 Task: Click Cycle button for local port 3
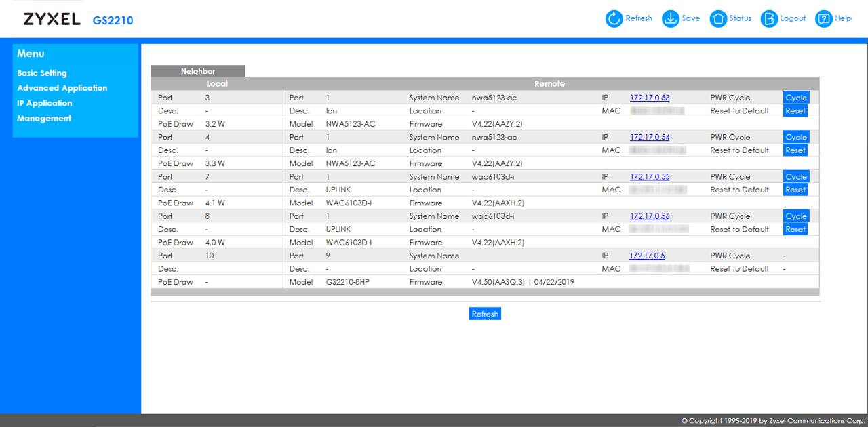tap(796, 98)
